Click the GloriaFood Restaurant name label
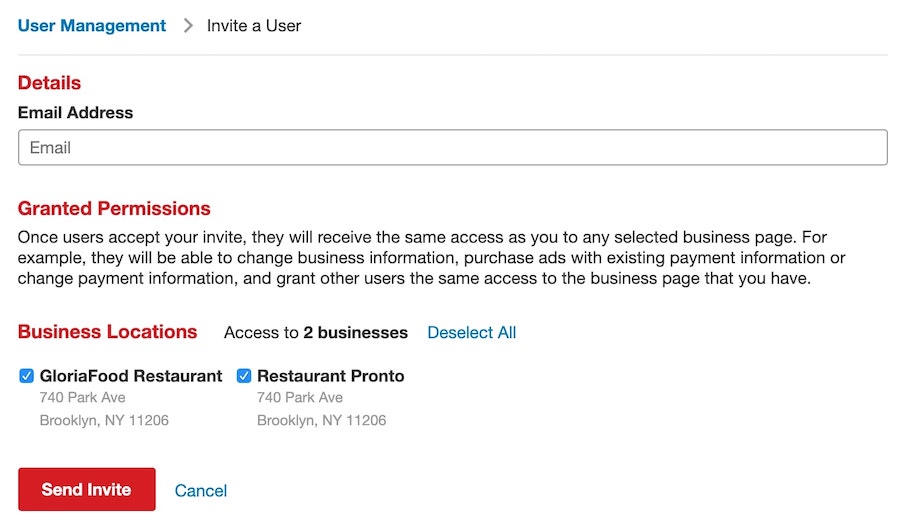 point(131,376)
